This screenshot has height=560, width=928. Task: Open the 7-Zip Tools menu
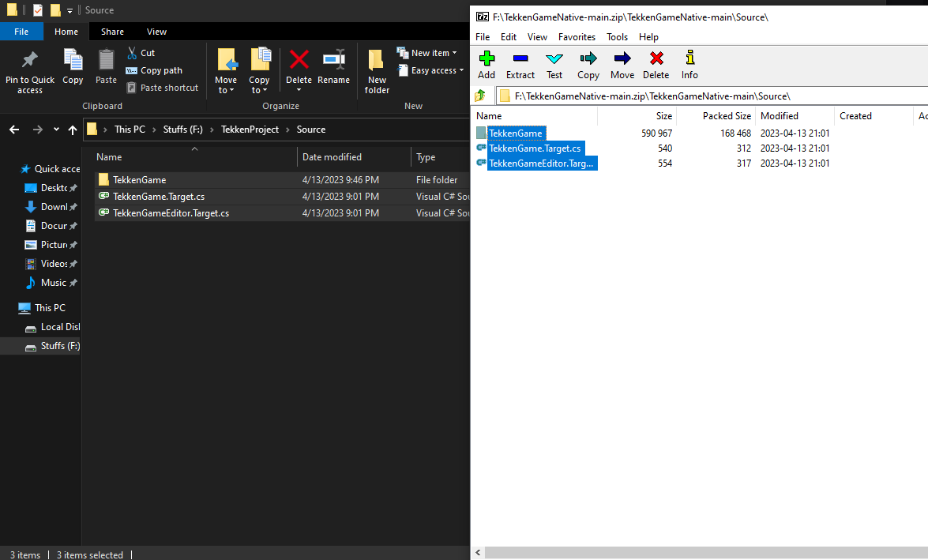tap(617, 36)
